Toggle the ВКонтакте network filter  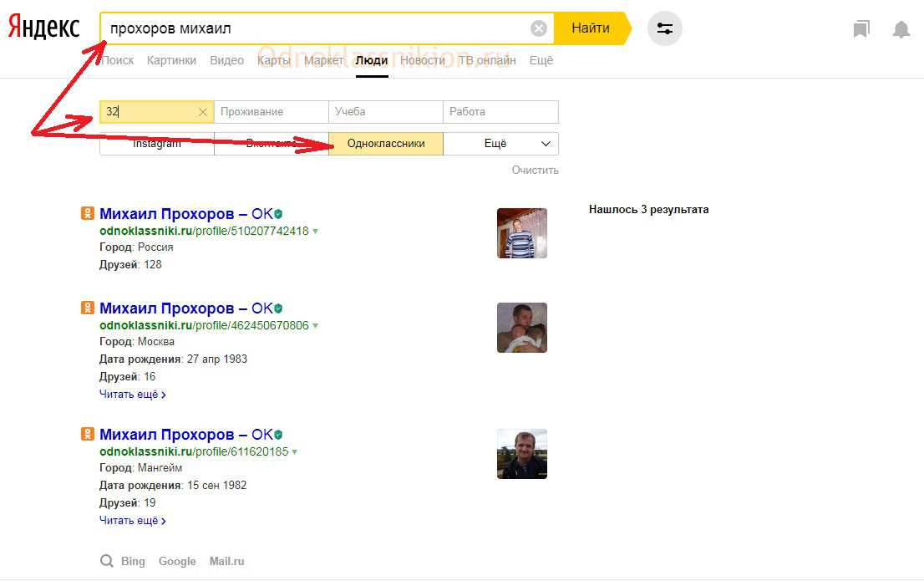[x=271, y=143]
